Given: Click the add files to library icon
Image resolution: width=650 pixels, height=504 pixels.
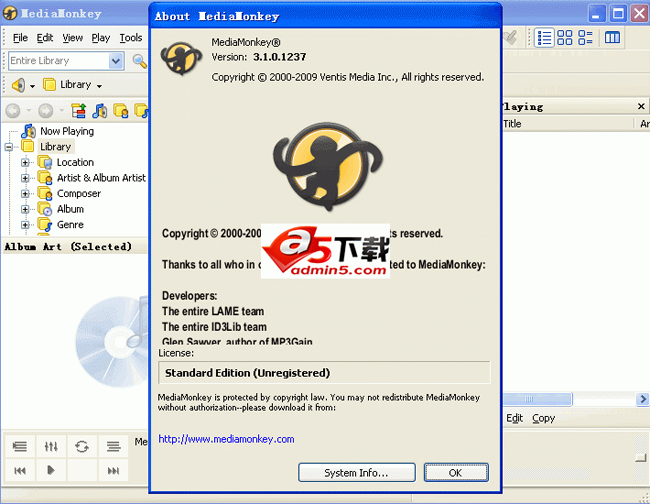Looking at the screenshot, I should 78,111.
